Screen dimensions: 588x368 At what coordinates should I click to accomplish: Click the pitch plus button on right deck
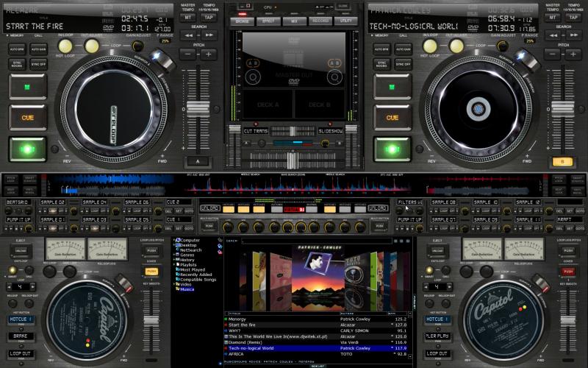coord(574,54)
